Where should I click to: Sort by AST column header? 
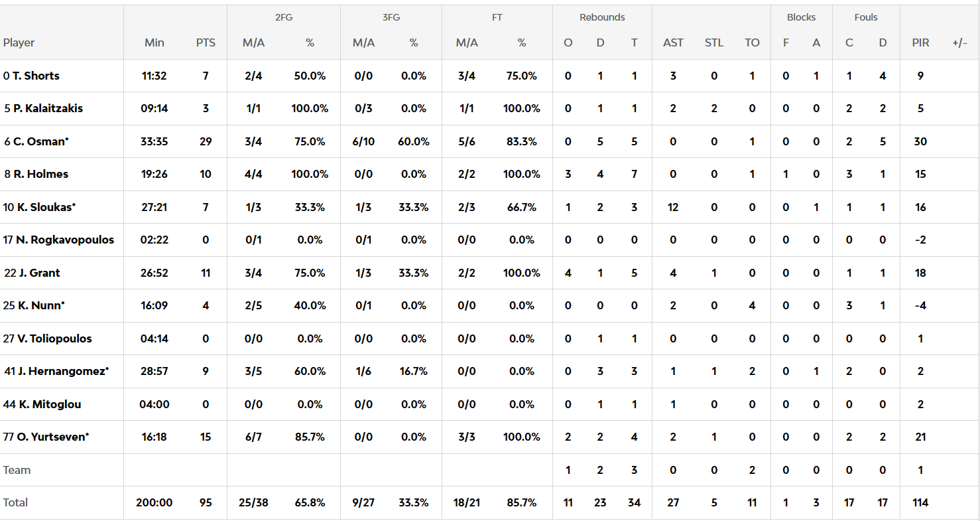pos(673,42)
